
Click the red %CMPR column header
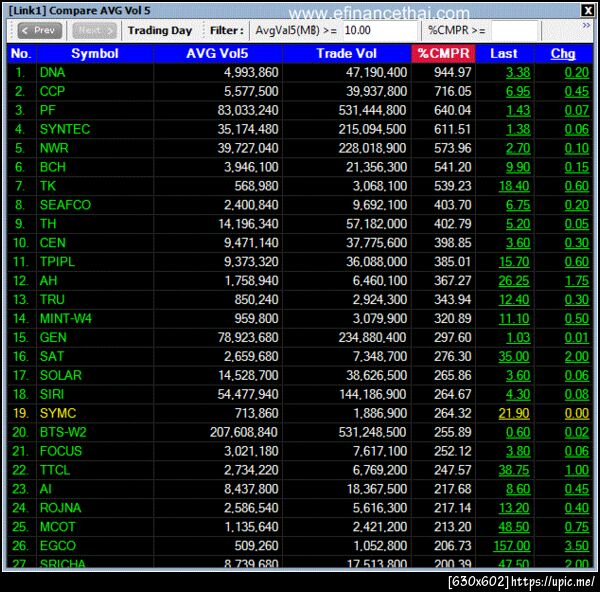point(443,54)
